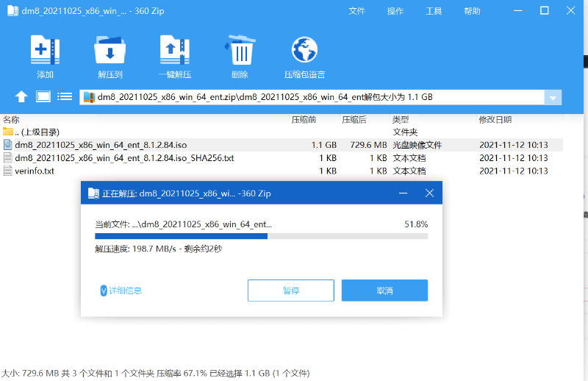Click the 360 Zip title bar app icon

pyautogui.click(x=12, y=10)
